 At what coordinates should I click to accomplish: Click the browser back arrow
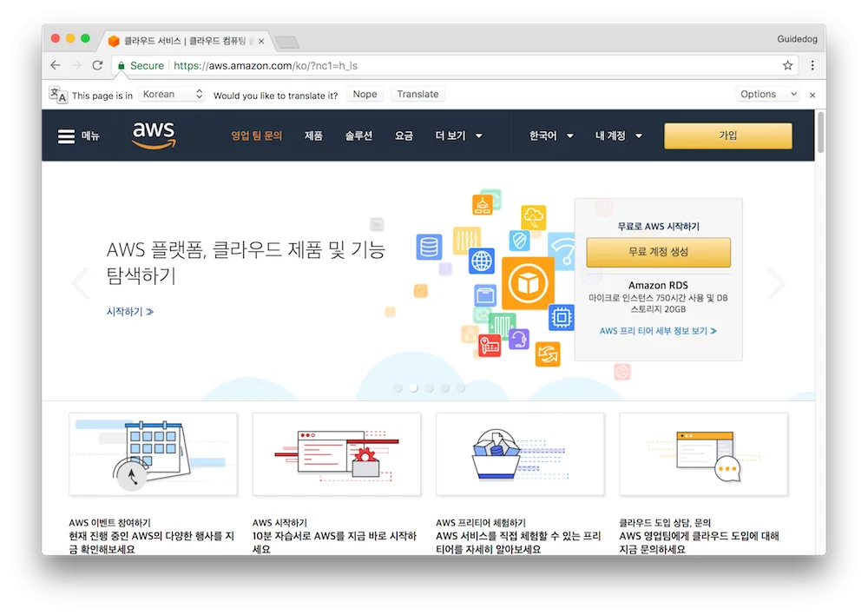coord(56,65)
